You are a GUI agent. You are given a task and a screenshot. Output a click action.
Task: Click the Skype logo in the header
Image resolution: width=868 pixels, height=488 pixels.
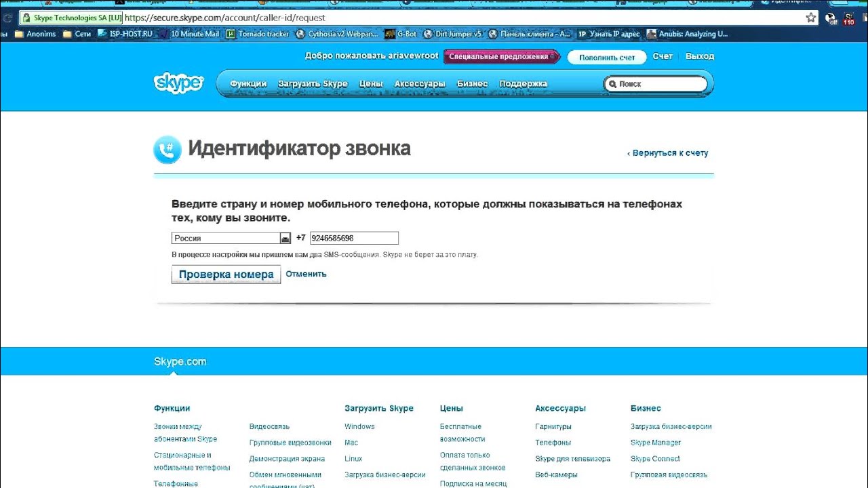(178, 83)
